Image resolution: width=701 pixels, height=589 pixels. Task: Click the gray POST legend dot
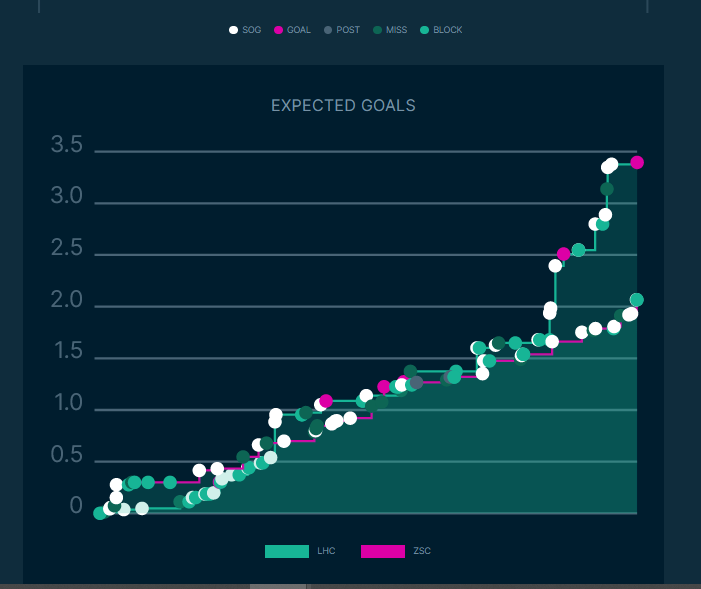[x=328, y=30]
